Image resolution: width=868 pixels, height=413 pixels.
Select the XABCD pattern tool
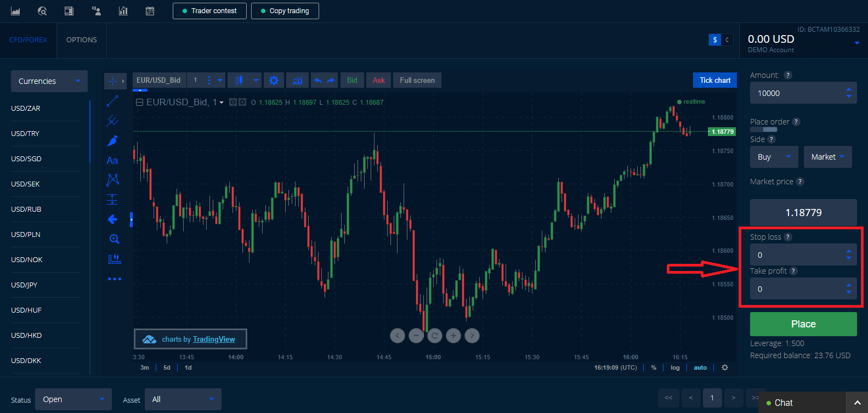coord(113,179)
